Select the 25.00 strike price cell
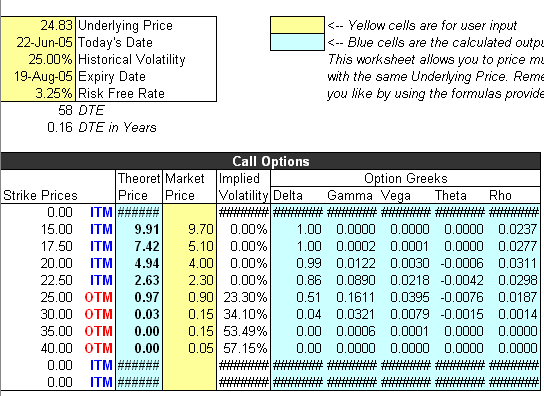The width and height of the screenshot is (544, 396). pyautogui.click(x=56, y=297)
